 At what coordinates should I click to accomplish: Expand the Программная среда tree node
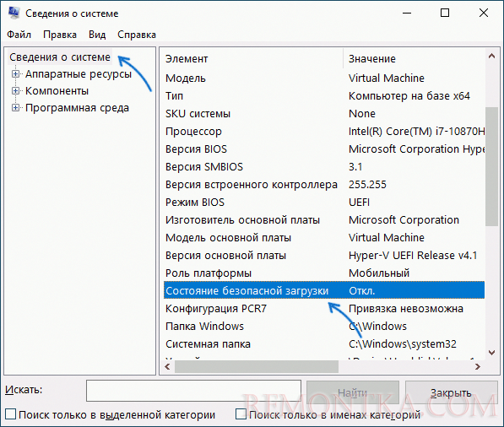click(x=15, y=108)
